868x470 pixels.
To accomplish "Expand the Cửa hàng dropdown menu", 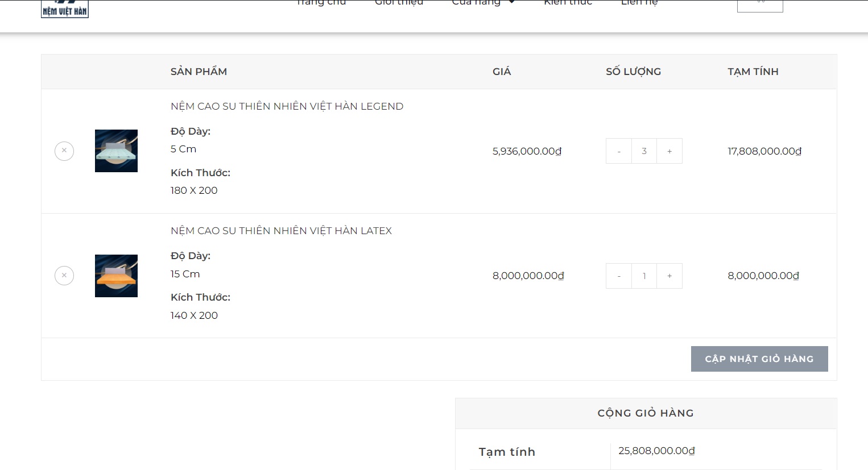I will tap(483, 3).
